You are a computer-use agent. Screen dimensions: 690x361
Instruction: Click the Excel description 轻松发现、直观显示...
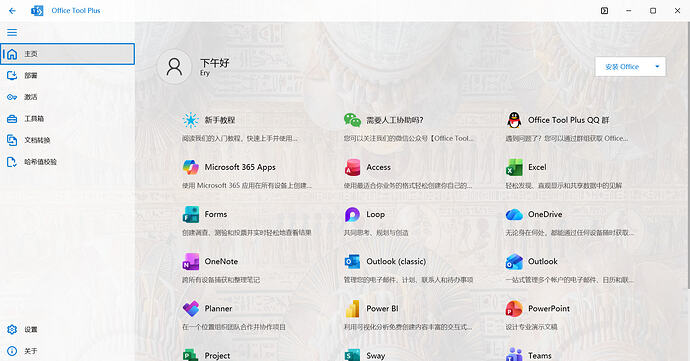(x=564, y=186)
